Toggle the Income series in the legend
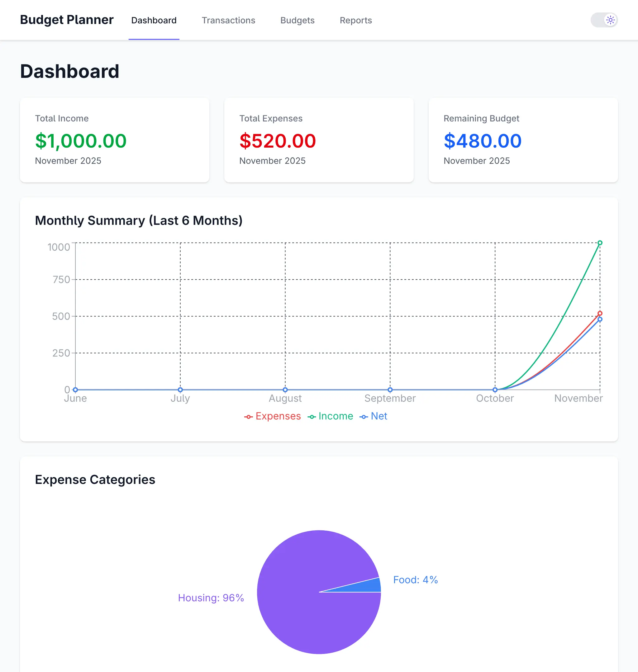Viewport: 638px width, 672px height. [335, 416]
